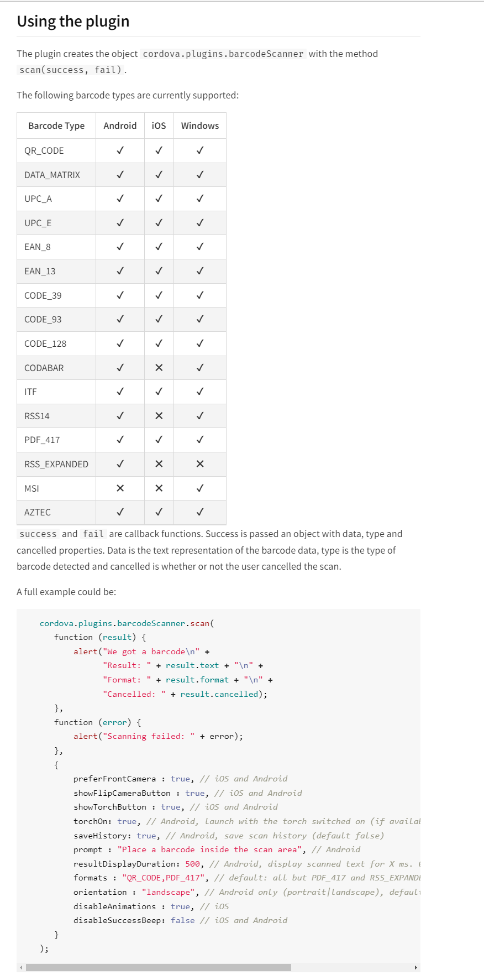Click the Windows checkmark for MSI
Image resolution: width=484 pixels, height=980 pixels.
200,488
